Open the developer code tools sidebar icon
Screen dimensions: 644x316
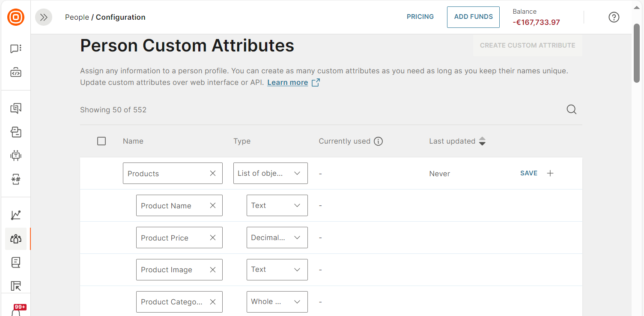click(x=16, y=72)
